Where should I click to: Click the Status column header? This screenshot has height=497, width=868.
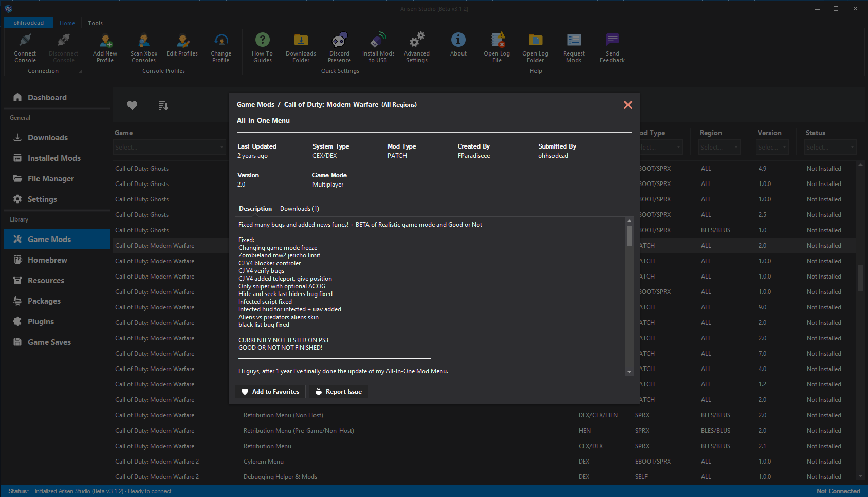(x=815, y=133)
